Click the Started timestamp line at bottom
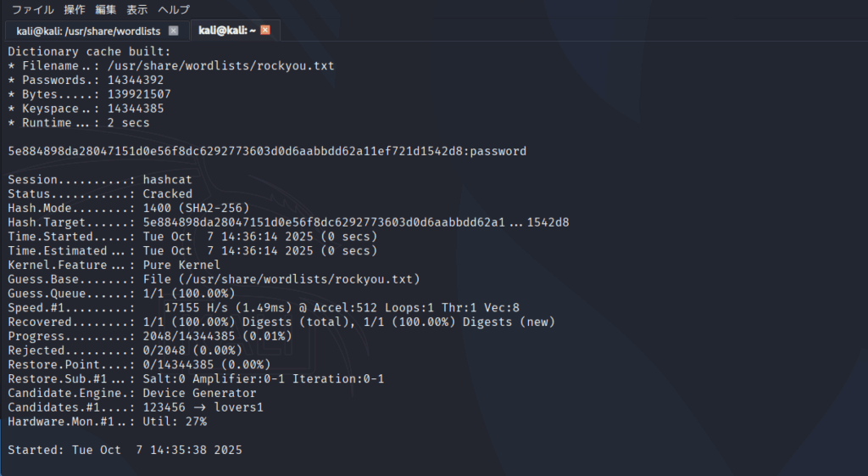This screenshot has width=868, height=476. (x=125, y=450)
